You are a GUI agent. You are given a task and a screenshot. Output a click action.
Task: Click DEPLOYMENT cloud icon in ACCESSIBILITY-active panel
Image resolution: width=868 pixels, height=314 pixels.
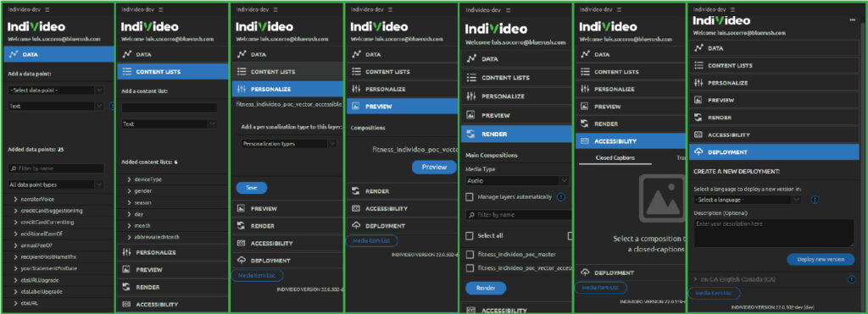pos(585,273)
